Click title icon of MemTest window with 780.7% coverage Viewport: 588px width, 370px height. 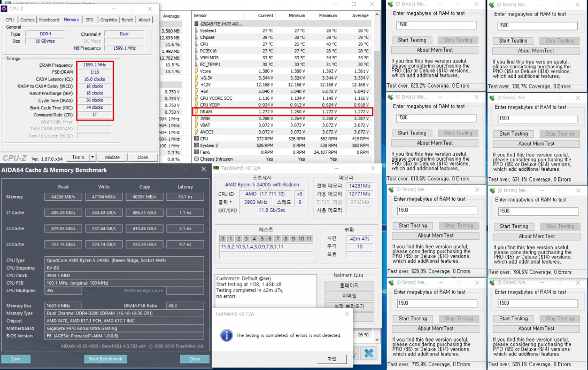(x=492, y=5)
